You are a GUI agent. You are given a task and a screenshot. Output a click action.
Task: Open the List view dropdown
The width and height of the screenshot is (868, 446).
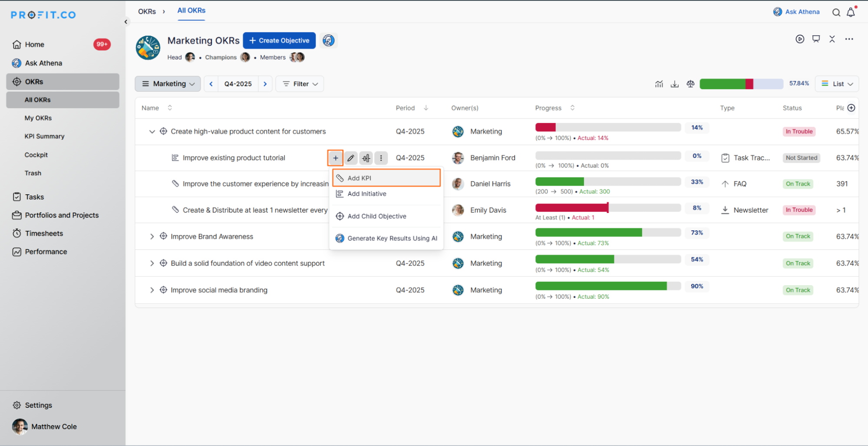837,84
